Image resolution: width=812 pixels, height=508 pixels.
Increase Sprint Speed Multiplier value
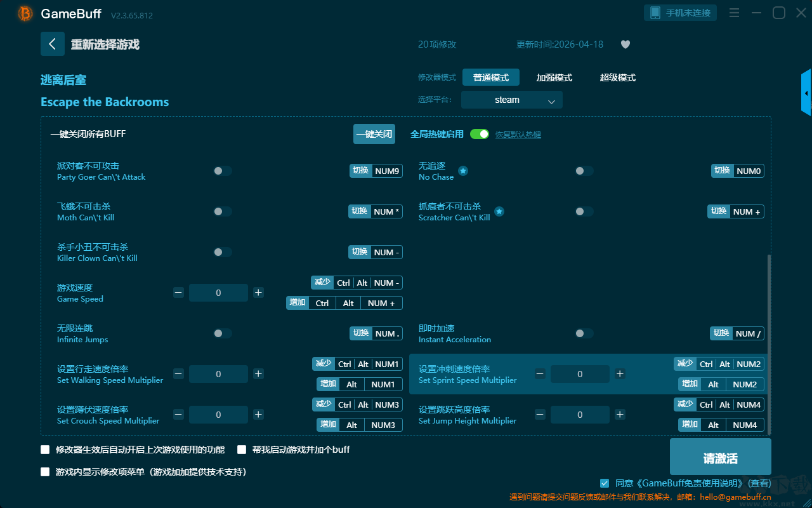620,374
